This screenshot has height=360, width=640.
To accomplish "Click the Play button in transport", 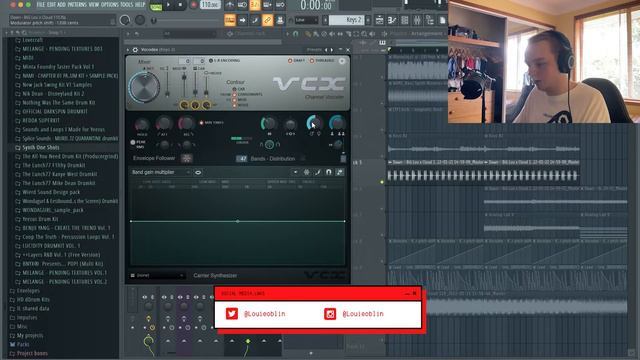I will pos(168,5).
